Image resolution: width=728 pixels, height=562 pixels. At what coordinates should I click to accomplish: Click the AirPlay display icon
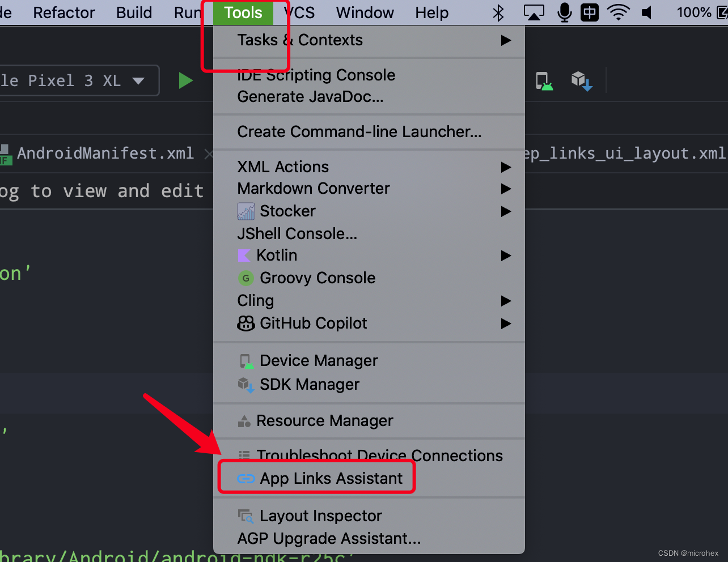534,12
